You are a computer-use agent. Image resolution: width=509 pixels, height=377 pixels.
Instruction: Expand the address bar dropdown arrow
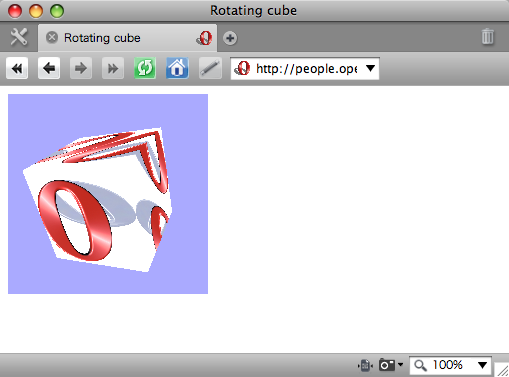tap(370, 68)
